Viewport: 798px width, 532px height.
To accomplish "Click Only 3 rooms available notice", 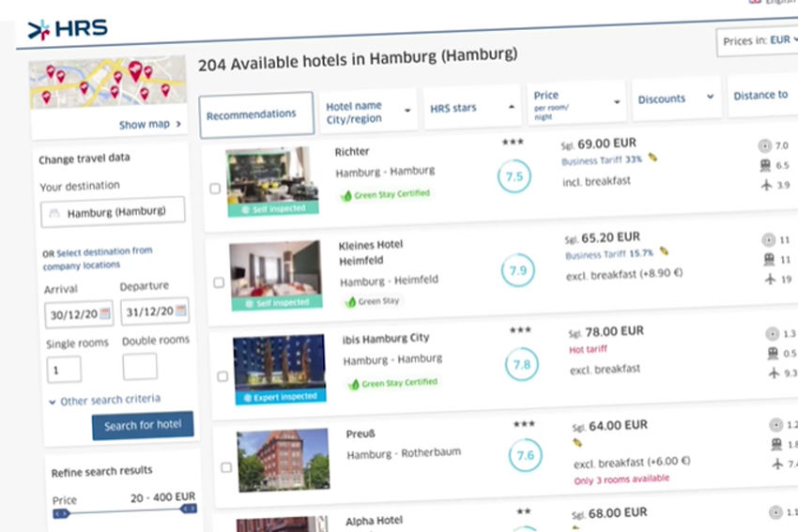I will 622,479.
